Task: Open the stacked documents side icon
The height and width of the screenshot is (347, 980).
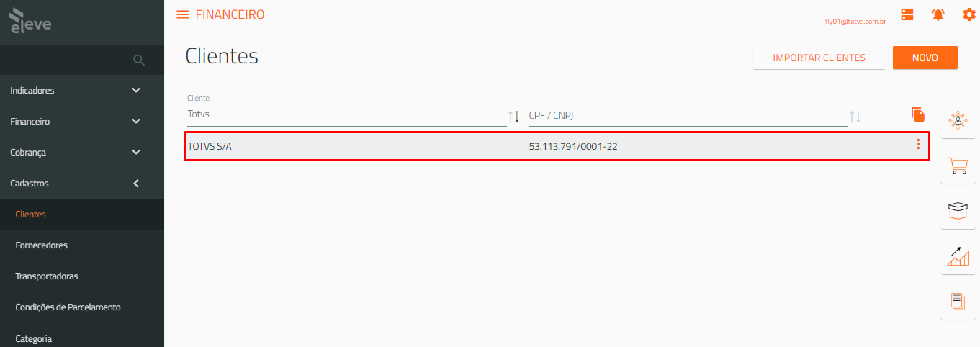Action: (958, 302)
